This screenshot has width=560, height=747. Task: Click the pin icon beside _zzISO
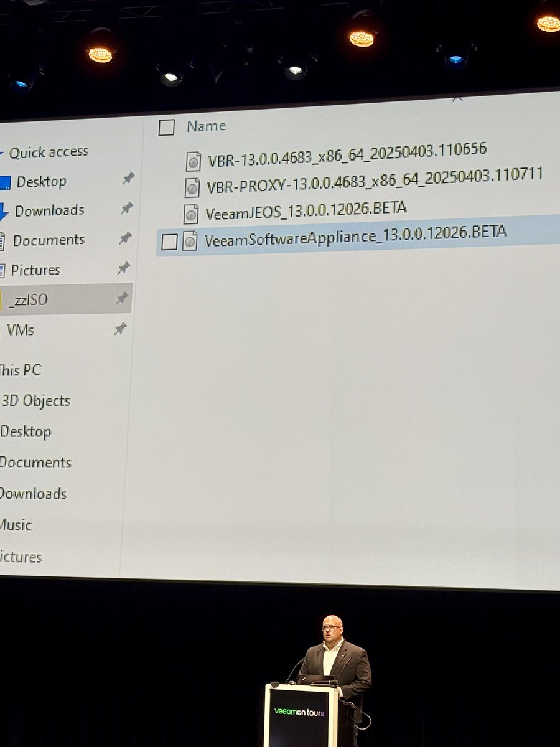122,299
